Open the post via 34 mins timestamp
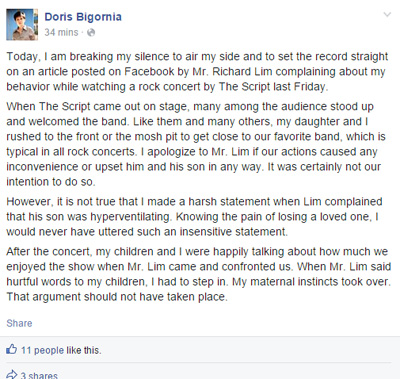Screen dimensions: 400x379 point(61,32)
